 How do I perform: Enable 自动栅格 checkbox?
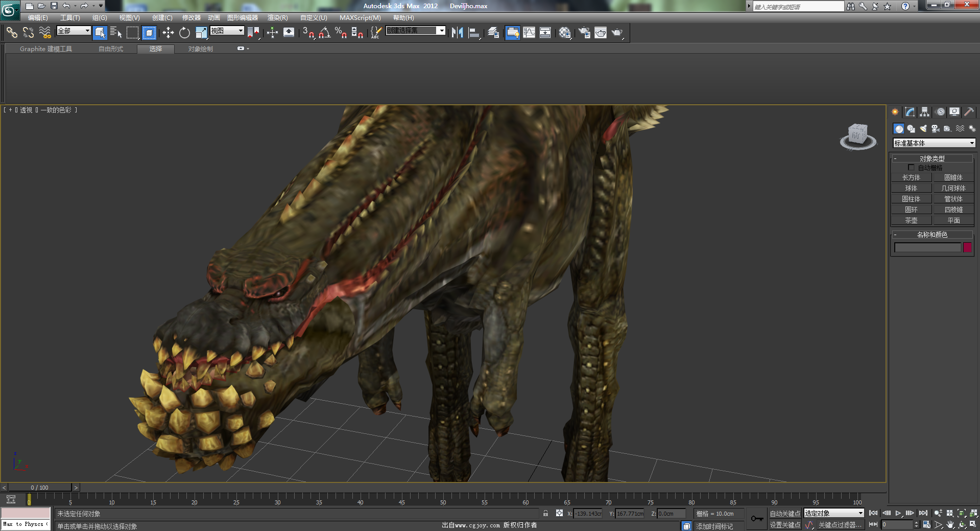pyautogui.click(x=911, y=168)
